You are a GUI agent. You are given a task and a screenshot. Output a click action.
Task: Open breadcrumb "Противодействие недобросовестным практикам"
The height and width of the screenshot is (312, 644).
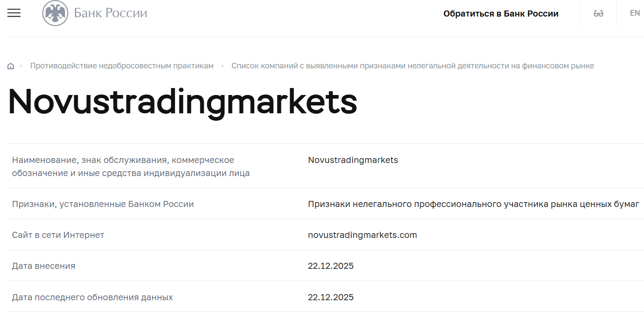tap(121, 65)
